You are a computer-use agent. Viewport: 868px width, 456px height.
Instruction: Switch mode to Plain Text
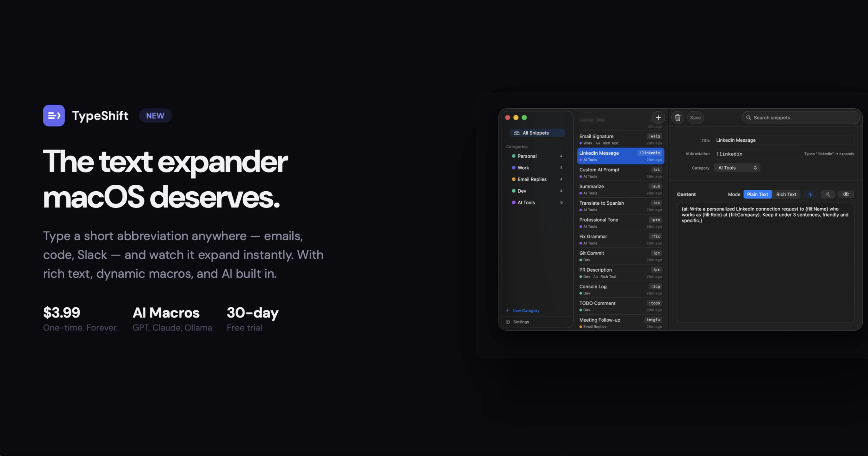tap(757, 194)
